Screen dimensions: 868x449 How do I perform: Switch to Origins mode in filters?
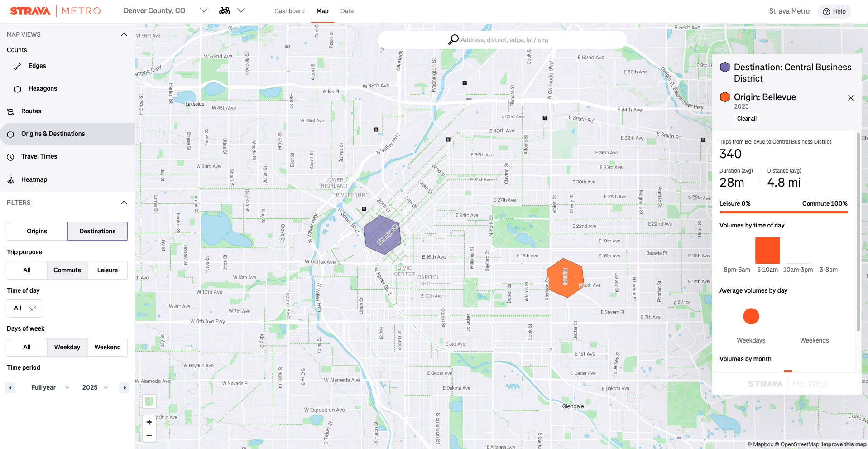[x=36, y=231]
